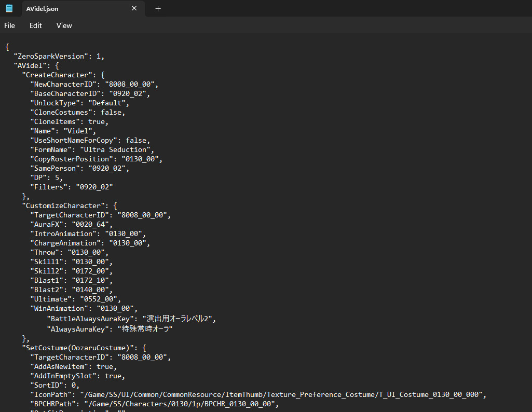Click the Notepad app icon in title bar

coord(9,8)
